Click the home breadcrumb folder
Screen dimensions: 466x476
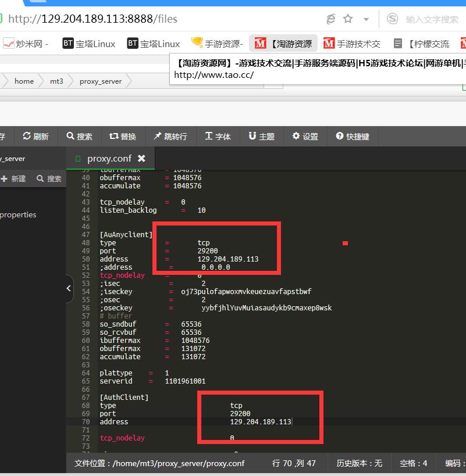click(x=24, y=81)
